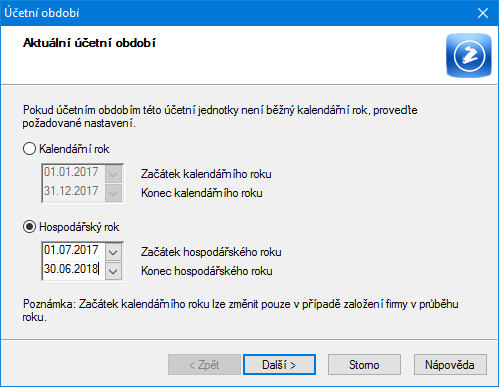499x387 pixels.
Task: Click the blue application logo icon
Action: pyautogui.click(x=469, y=55)
